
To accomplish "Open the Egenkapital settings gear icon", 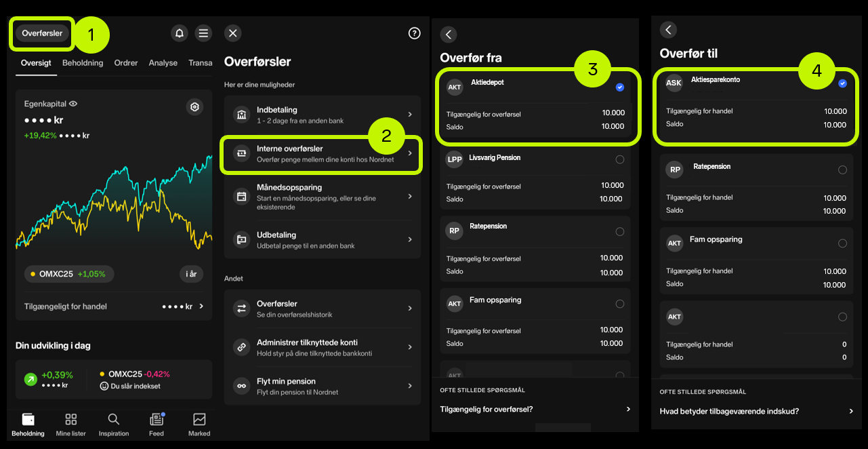I will coord(194,106).
